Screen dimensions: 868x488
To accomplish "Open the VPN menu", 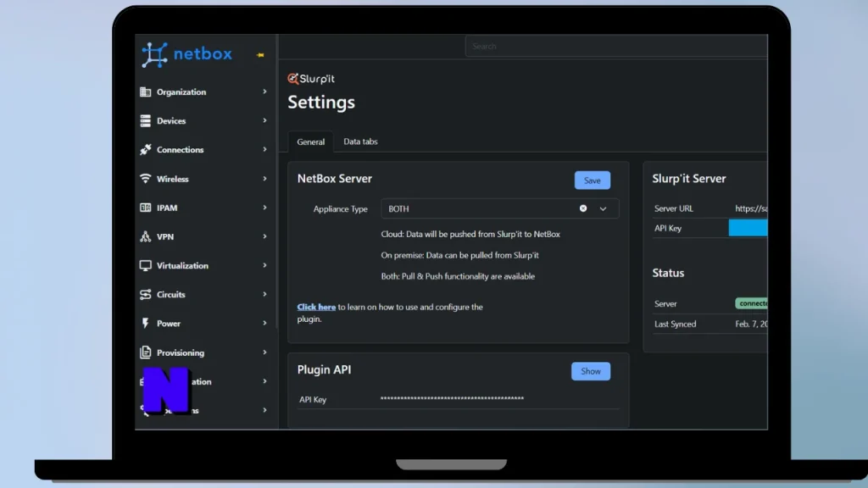I will (203, 236).
